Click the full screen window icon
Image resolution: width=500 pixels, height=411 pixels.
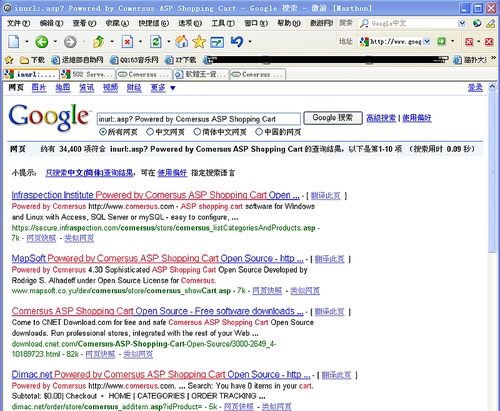click(217, 42)
